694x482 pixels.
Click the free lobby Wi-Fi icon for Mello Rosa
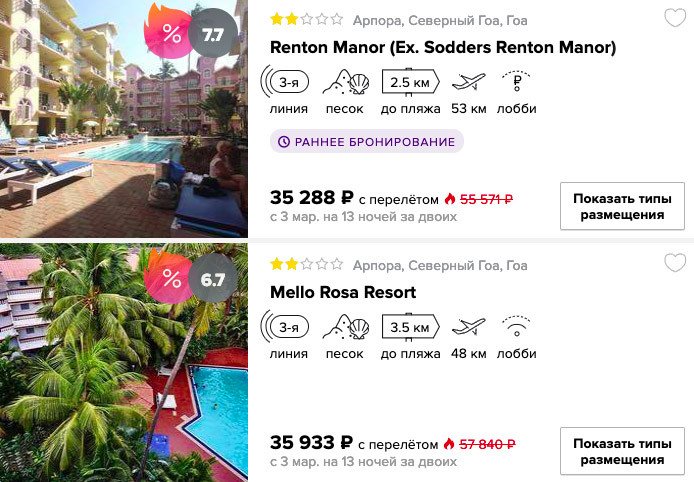[x=517, y=326]
